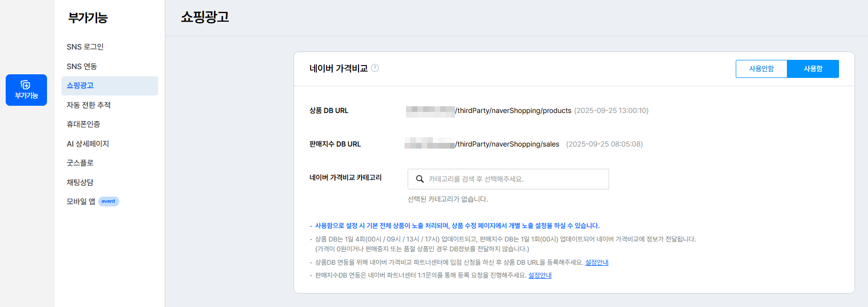Click timestamp 2025-09-25 08:05:08
Screen dimensions: 868x307
pyautogui.click(x=605, y=144)
